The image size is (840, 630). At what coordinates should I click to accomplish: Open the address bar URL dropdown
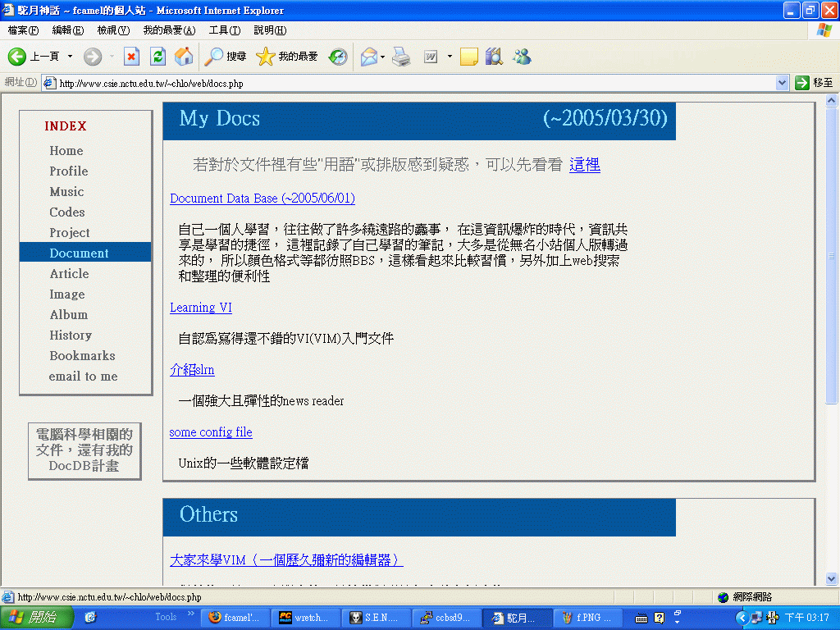point(782,83)
